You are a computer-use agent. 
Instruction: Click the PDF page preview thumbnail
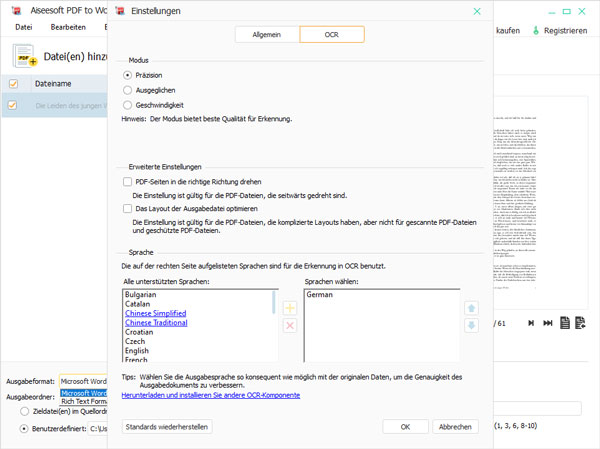click(540, 202)
